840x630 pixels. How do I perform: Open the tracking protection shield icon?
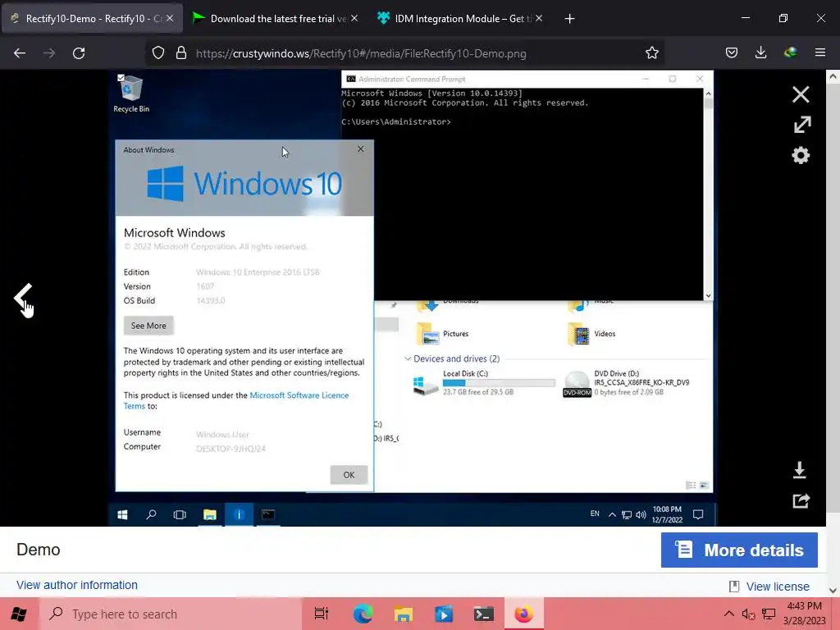click(158, 53)
